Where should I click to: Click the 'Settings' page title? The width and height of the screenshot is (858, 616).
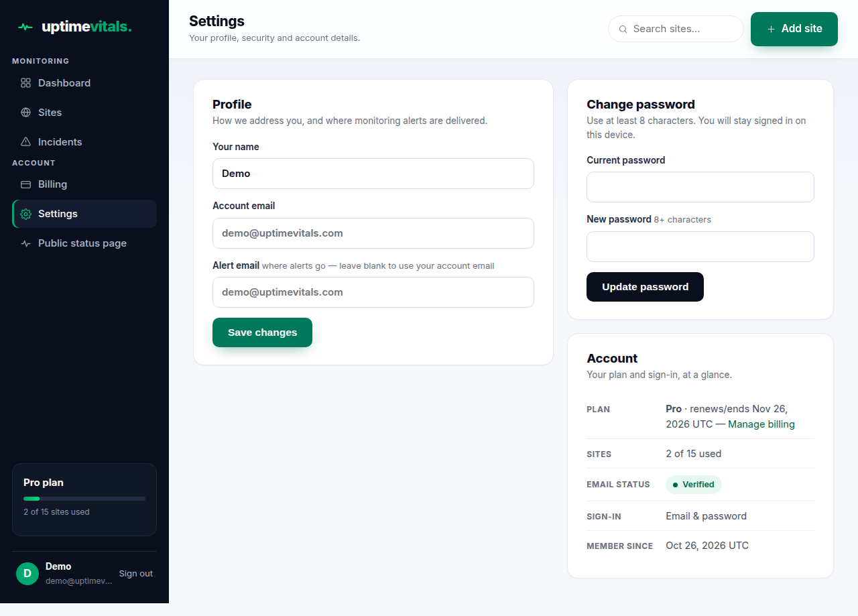coord(217,21)
